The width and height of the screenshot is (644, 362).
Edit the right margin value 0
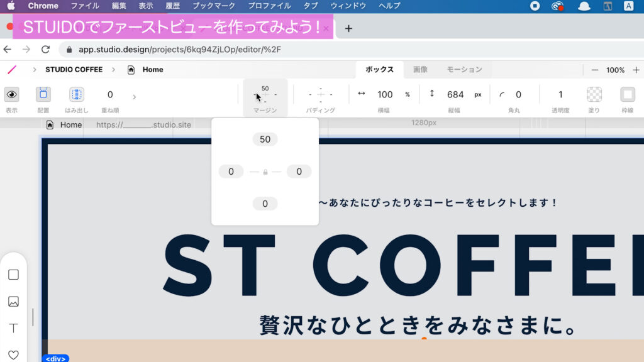coord(299,171)
